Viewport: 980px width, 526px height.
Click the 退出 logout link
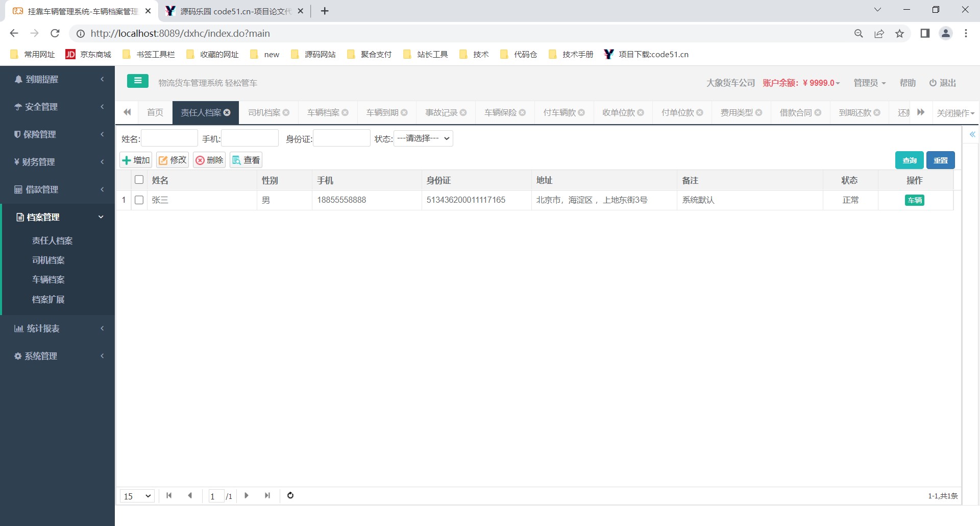(x=943, y=83)
